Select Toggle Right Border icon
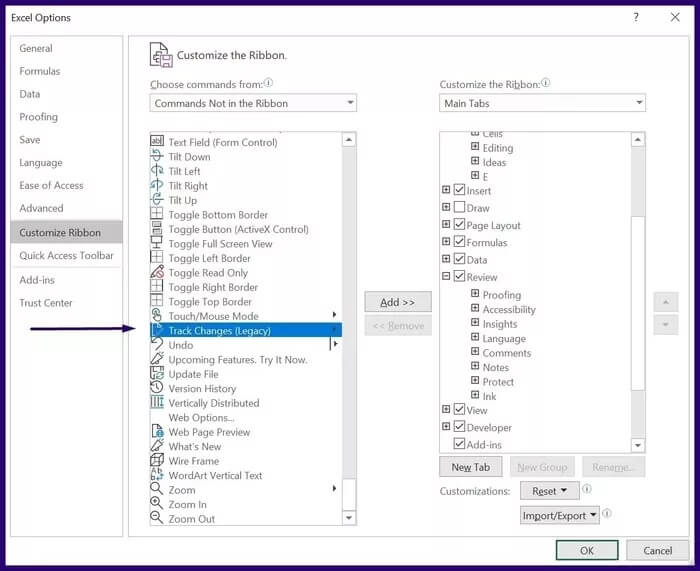 [x=157, y=286]
